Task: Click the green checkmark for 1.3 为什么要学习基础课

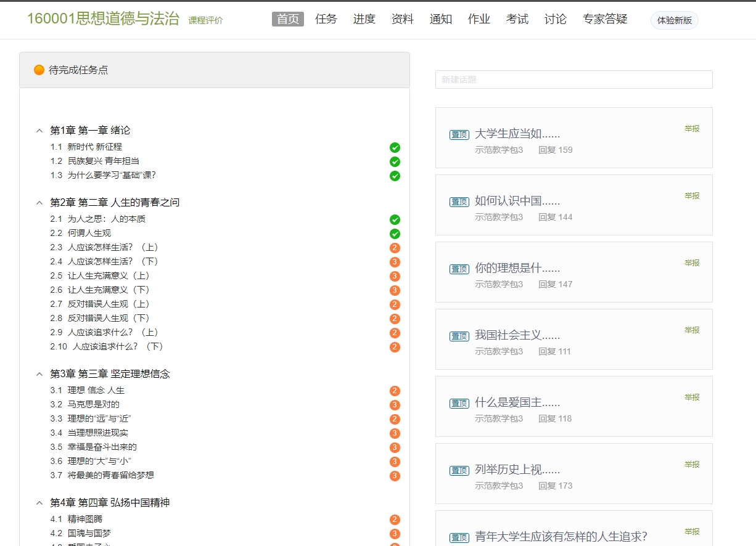Action: point(395,176)
